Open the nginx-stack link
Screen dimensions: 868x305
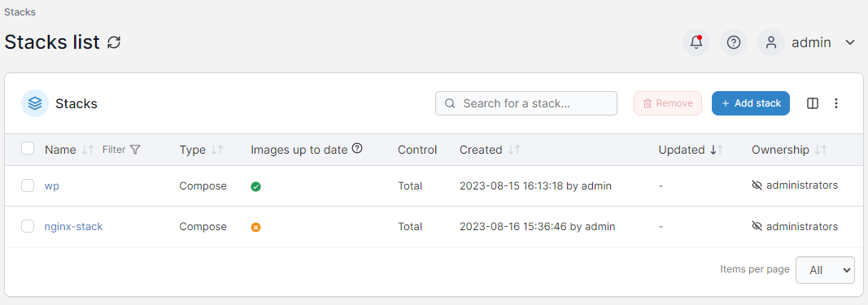coord(74,226)
